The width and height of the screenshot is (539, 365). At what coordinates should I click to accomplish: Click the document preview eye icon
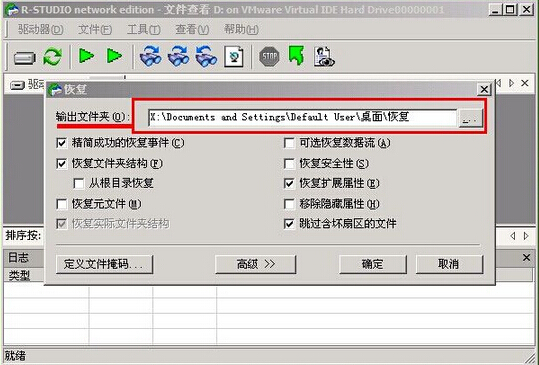click(x=324, y=56)
